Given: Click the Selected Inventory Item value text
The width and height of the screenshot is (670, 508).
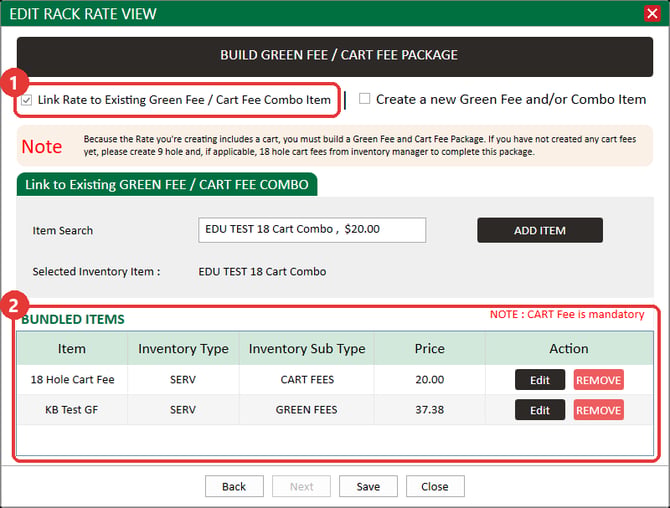Looking at the screenshot, I should tap(262, 272).
